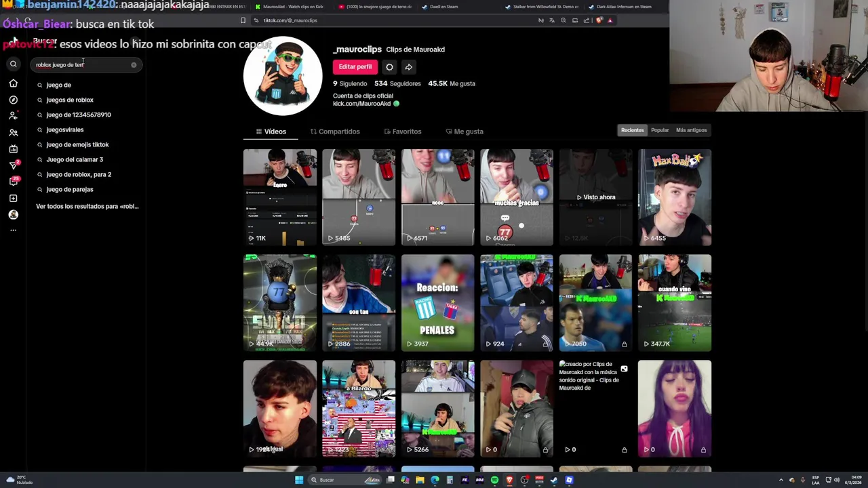Click the share profile arrow icon
This screenshot has width=868, height=488.
pyautogui.click(x=408, y=67)
